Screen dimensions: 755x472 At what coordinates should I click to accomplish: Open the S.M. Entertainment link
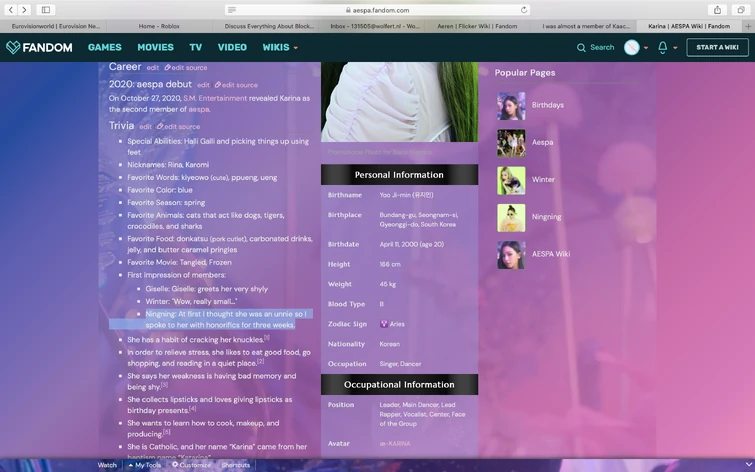click(x=215, y=98)
